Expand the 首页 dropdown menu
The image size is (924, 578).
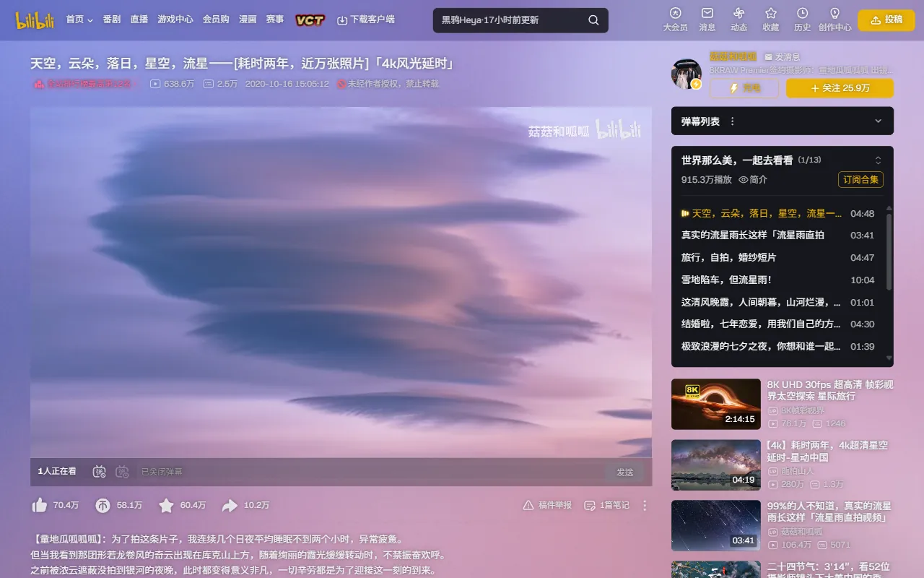click(x=79, y=20)
